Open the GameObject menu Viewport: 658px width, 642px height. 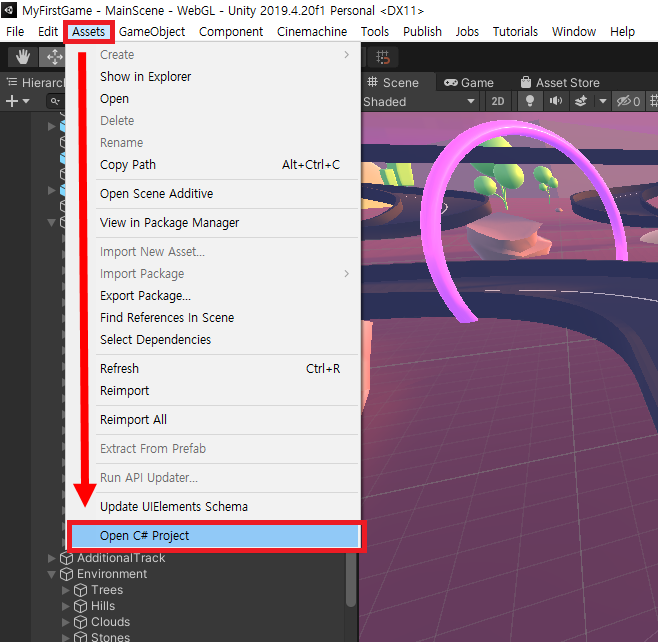click(152, 32)
